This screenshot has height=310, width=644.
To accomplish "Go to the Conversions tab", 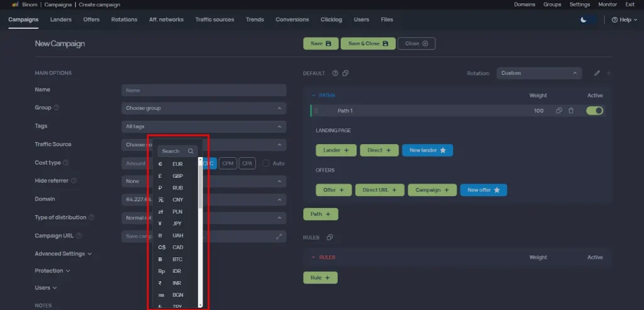I will 292,19.
